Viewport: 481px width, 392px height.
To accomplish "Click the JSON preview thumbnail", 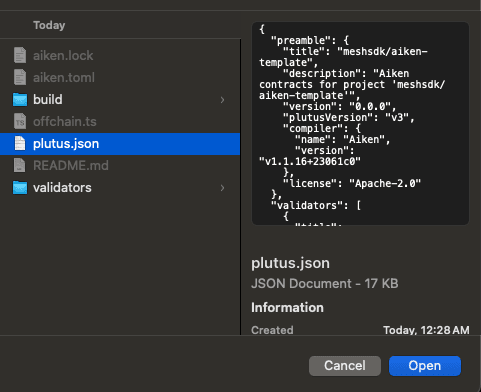I will click(360, 124).
